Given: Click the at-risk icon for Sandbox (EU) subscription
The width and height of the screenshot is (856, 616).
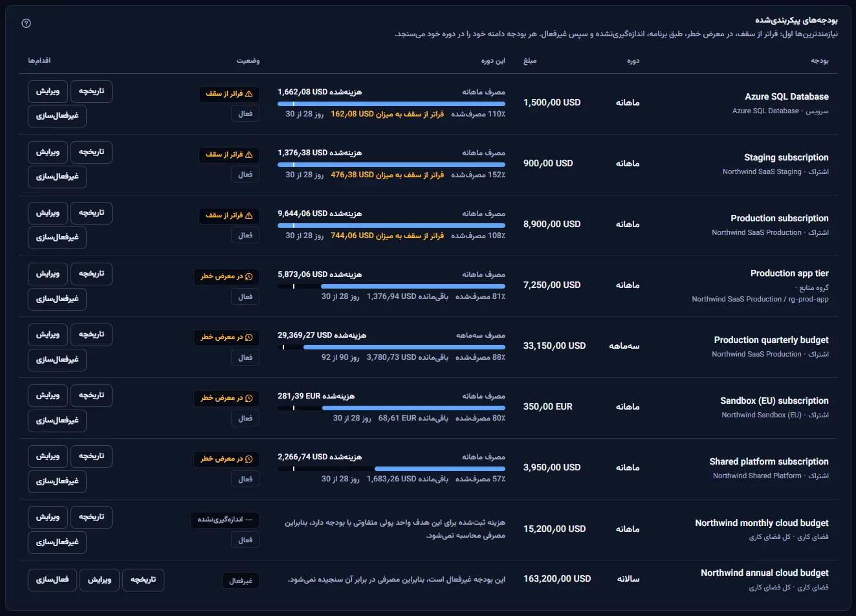Looking at the screenshot, I should coord(249,398).
